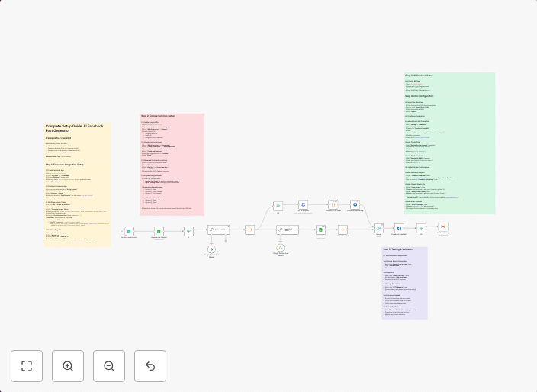Select the yellow Complete Setup Guide sticky note
This screenshot has height=392, width=537.
point(77,185)
